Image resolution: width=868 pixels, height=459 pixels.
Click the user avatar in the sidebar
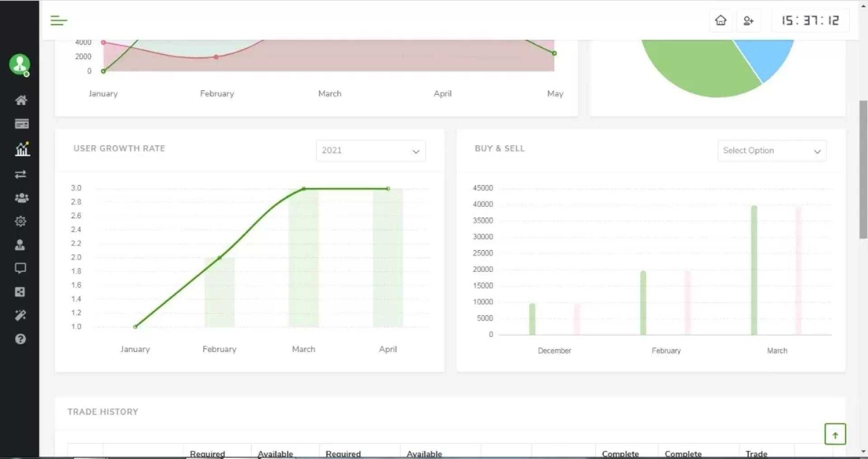pos(19,64)
